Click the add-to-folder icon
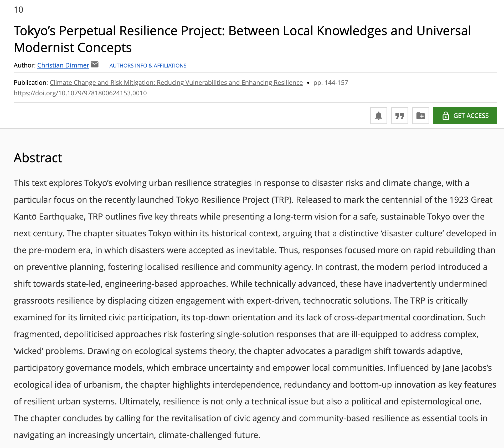The height and width of the screenshot is (448, 504). click(420, 116)
